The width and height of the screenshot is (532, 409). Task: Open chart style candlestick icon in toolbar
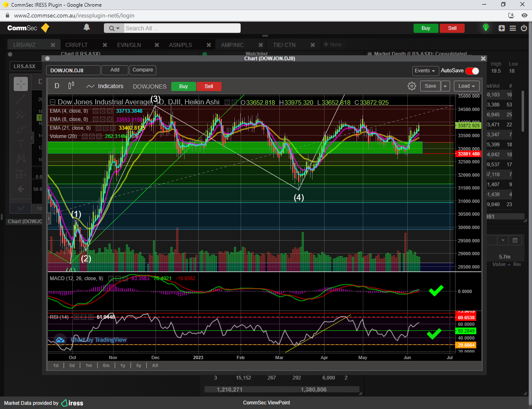coord(71,86)
